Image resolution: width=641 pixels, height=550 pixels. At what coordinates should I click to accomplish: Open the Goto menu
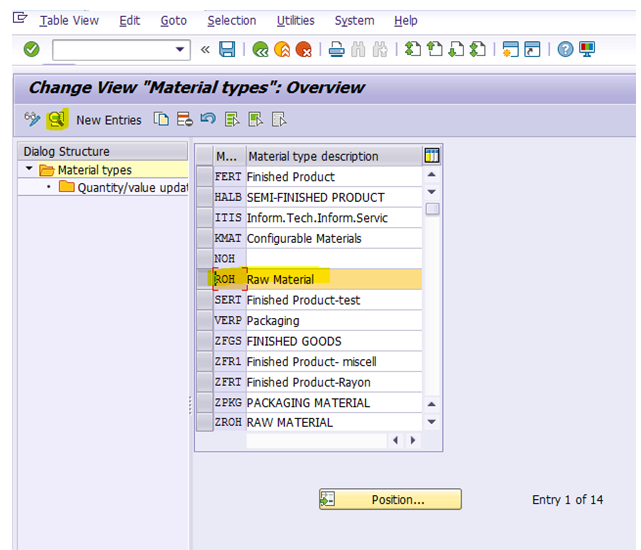click(x=174, y=20)
